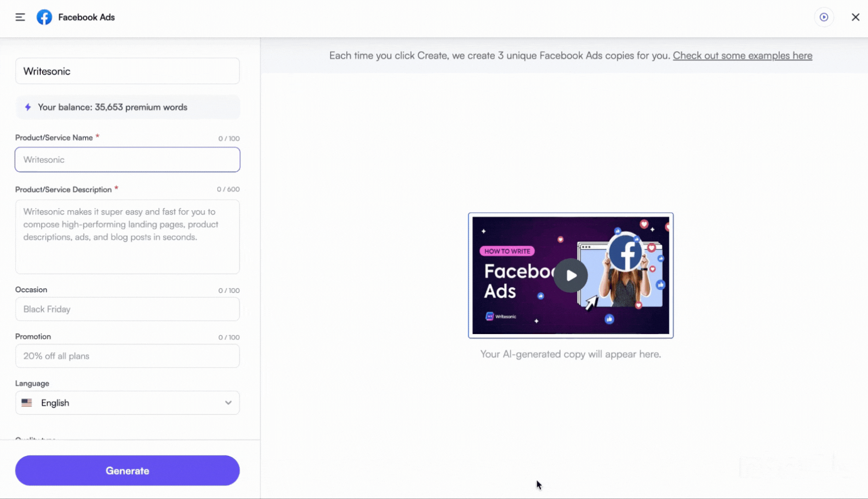Click the lightning bolt icon next to balance
868x499 pixels.
(28, 107)
